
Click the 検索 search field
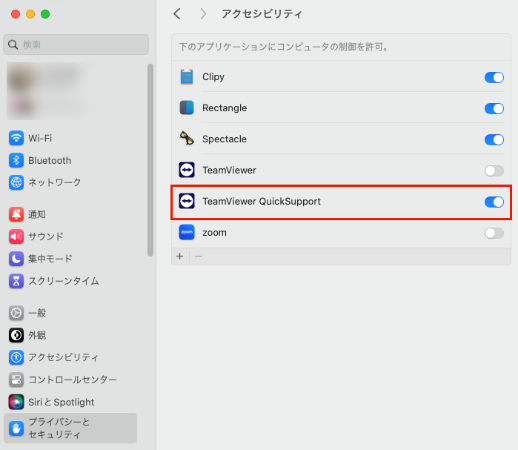pyautogui.click(x=76, y=44)
